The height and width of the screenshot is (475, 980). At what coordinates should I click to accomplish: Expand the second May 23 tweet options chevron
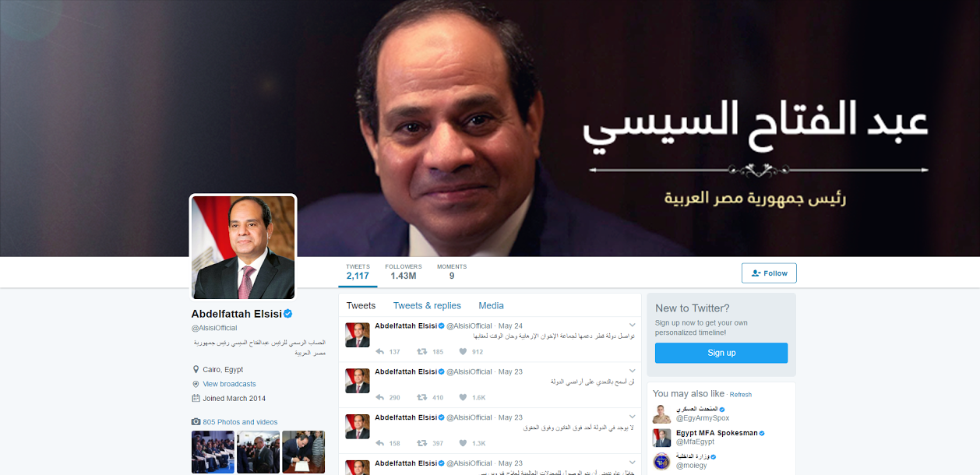(x=633, y=417)
